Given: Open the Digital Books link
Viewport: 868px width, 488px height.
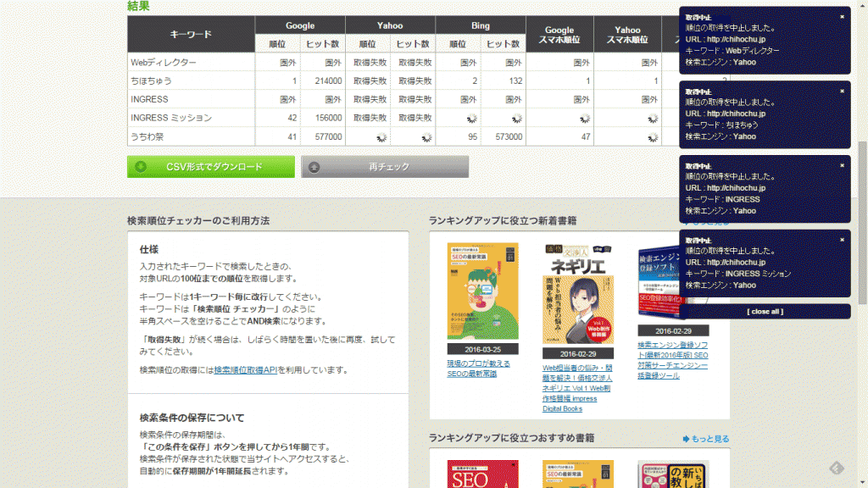Looking at the screenshot, I should pos(563,408).
